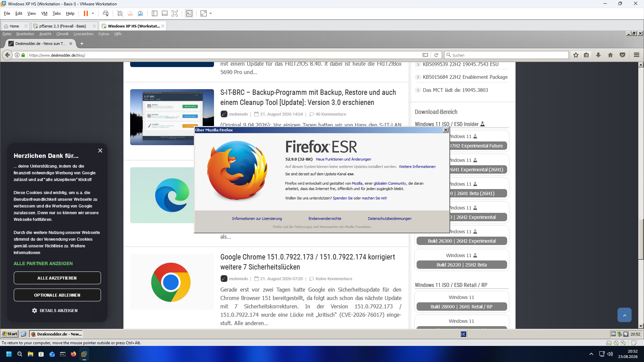Open a new Firefox tab with the plus button
Image resolution: width=644 pixels, height=362 pixels.
(x=82, y=44)
